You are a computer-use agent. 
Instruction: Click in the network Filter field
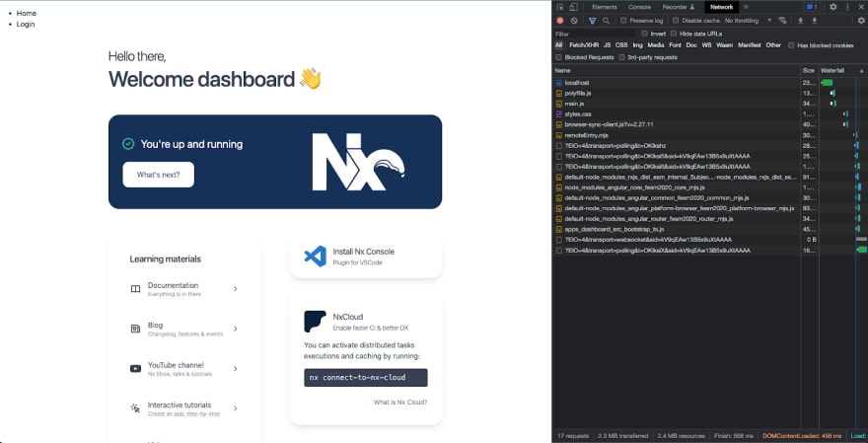tap(595, 34)
